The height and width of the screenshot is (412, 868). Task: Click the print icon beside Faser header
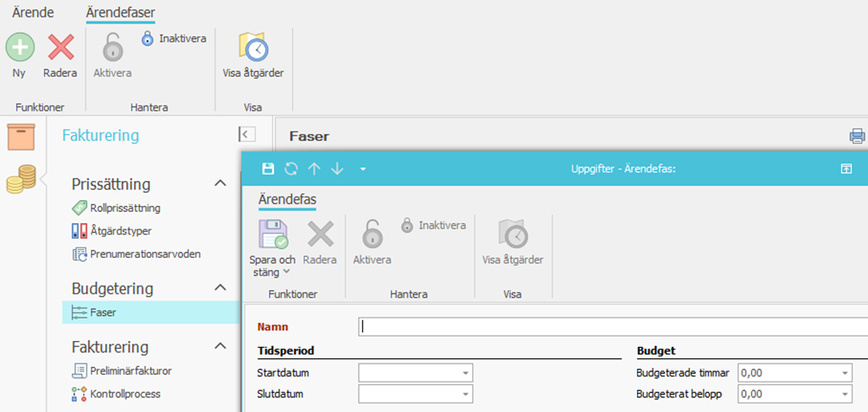[857, 136]
